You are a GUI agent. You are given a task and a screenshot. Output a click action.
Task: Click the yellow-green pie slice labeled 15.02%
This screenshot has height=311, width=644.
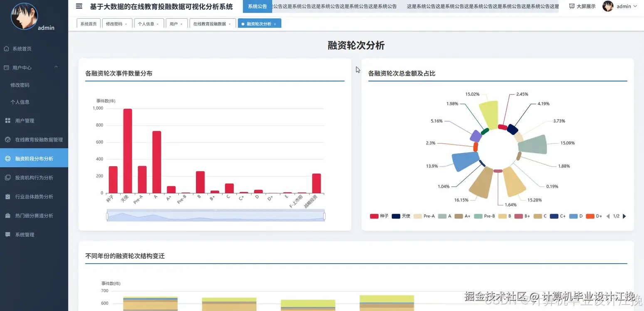[489, 115]
